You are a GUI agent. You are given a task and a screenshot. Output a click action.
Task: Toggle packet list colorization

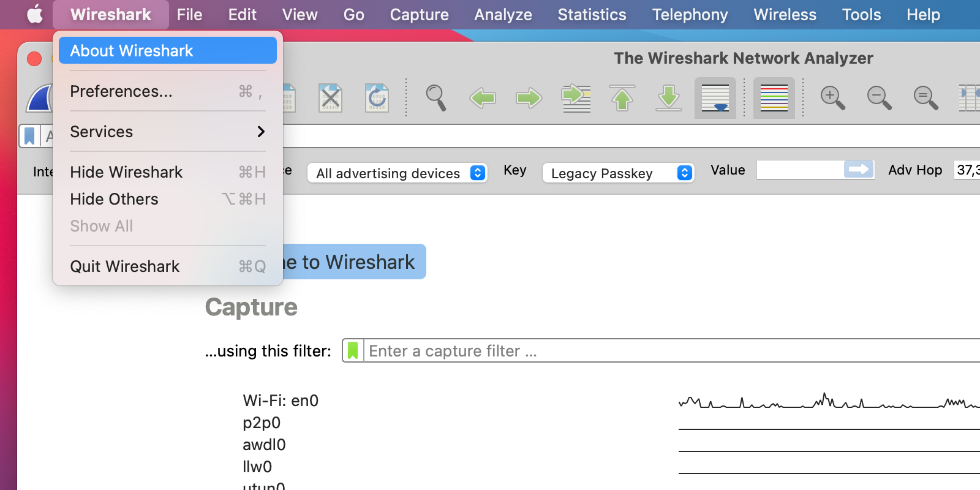774,98
